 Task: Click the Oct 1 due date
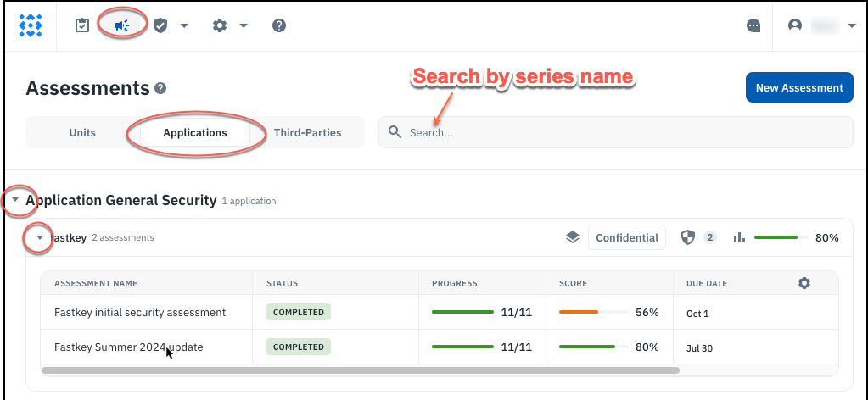(697, 314)
